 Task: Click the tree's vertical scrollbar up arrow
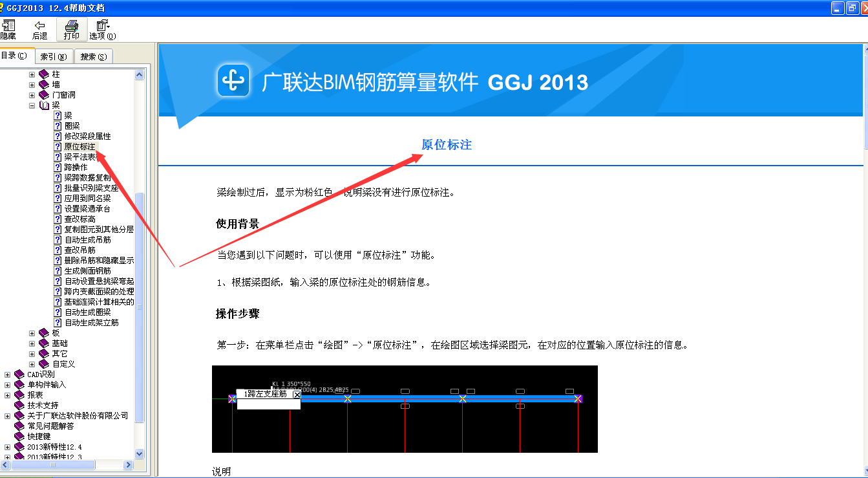[139, 74]
